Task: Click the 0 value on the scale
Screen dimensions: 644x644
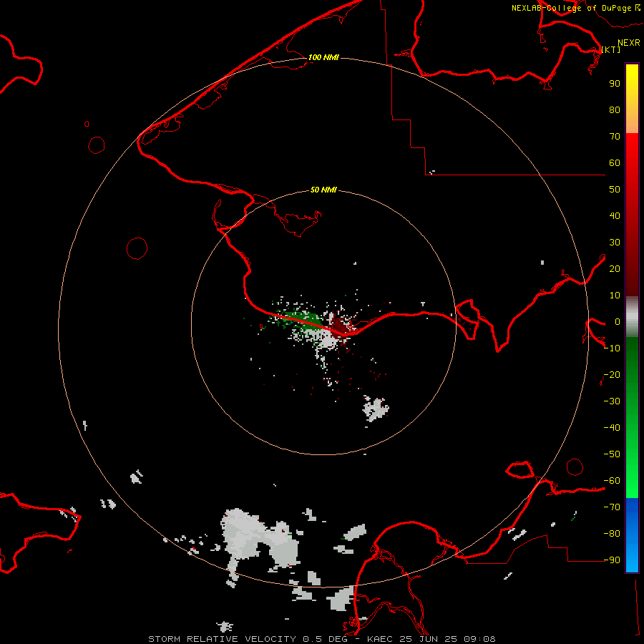Action: coord(618,321)
